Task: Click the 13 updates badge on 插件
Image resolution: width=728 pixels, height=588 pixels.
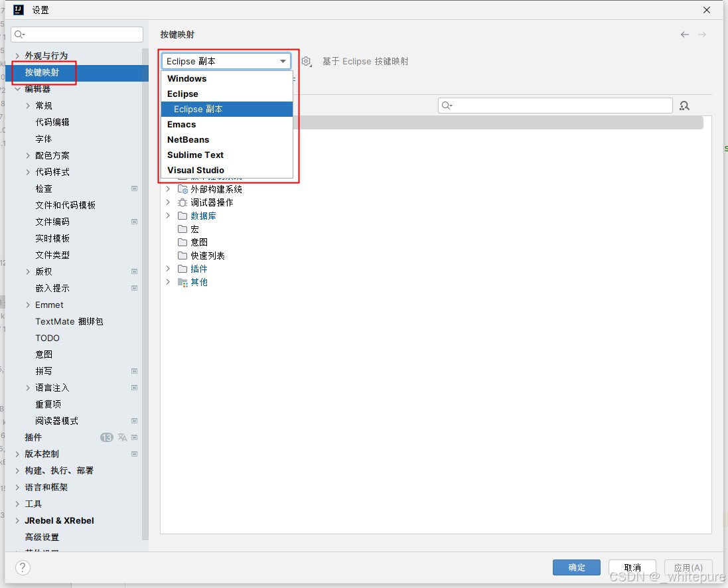Action: (x=107, y=437)
